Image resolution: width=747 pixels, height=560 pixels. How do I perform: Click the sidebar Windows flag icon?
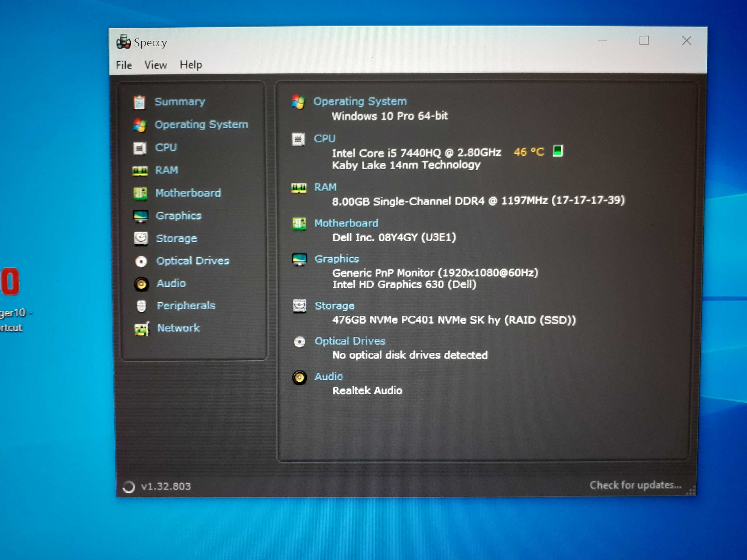pos(140,125)
